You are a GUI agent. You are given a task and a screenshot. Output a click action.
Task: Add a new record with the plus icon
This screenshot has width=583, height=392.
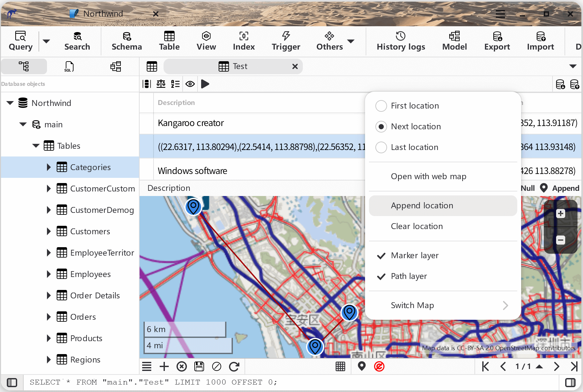[x=164, y=366]
